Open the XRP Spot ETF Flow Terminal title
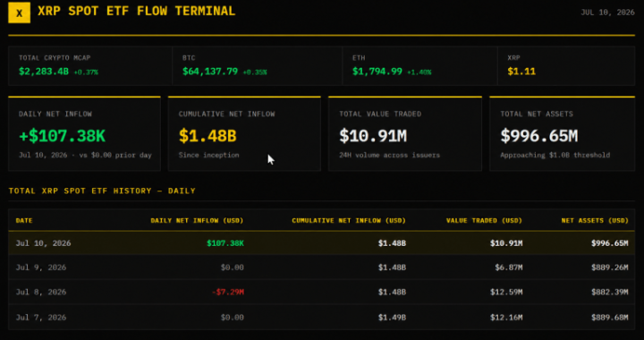 click(136, 11)
